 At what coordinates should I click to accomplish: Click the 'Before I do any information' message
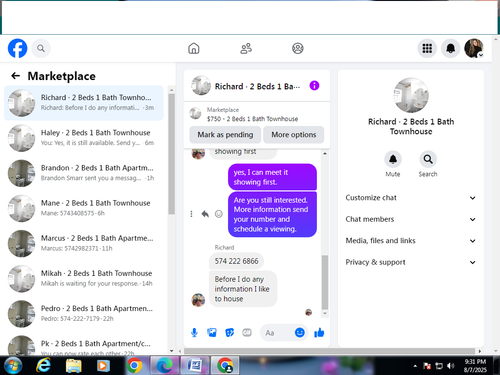(243, 289)
